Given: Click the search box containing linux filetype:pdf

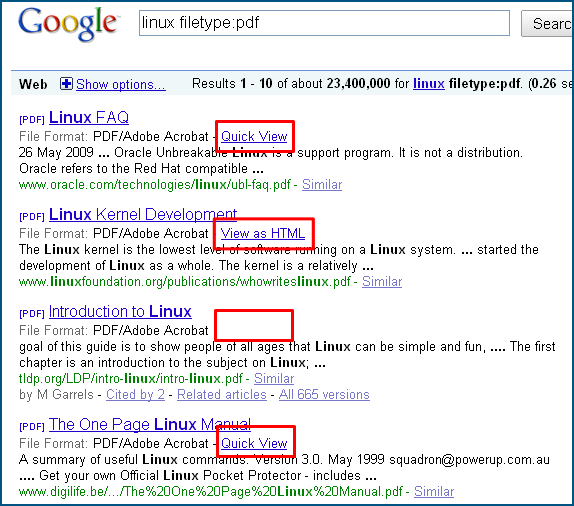Looking at the screenshot, I should (324, 23).
